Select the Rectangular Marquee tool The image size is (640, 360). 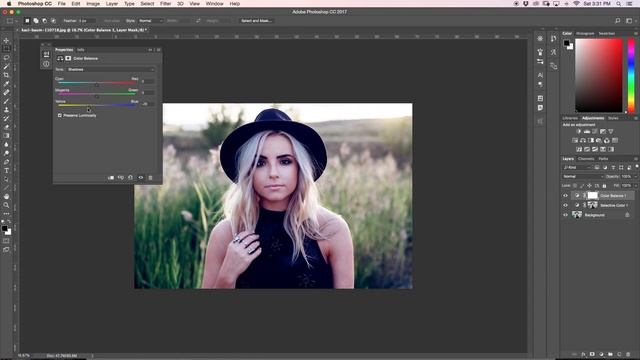tap(6, 49)
